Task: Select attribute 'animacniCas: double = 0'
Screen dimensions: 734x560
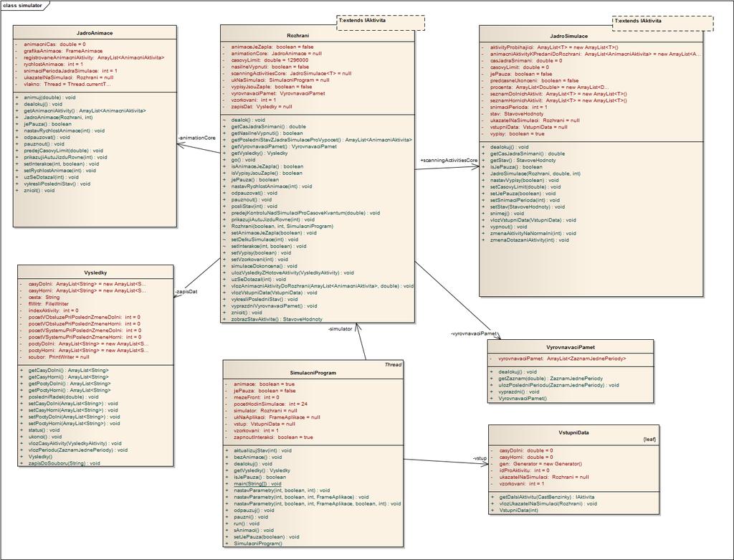Action: [x=54, y=44]
